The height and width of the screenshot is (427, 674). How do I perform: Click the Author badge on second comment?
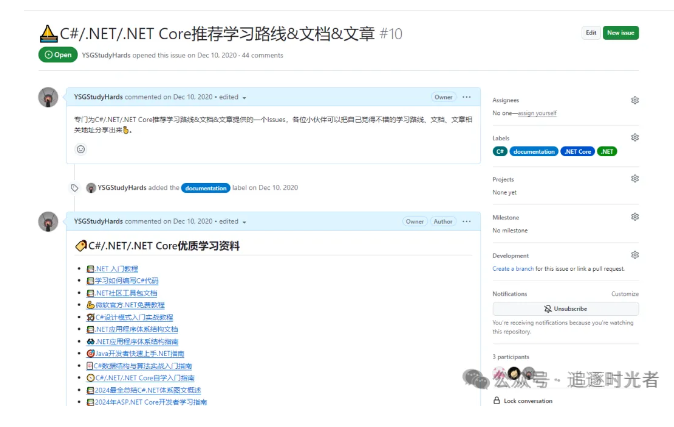(x=443, y=221)
